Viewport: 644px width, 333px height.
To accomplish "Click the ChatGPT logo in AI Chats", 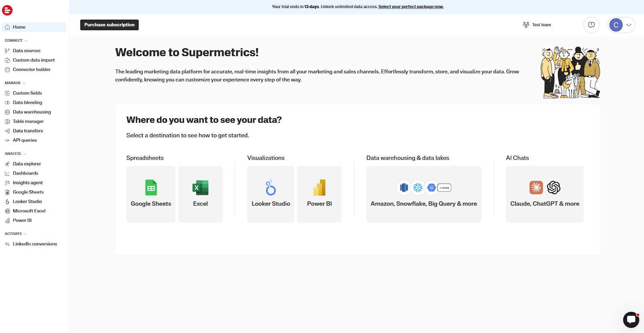I will coord(554,187).
